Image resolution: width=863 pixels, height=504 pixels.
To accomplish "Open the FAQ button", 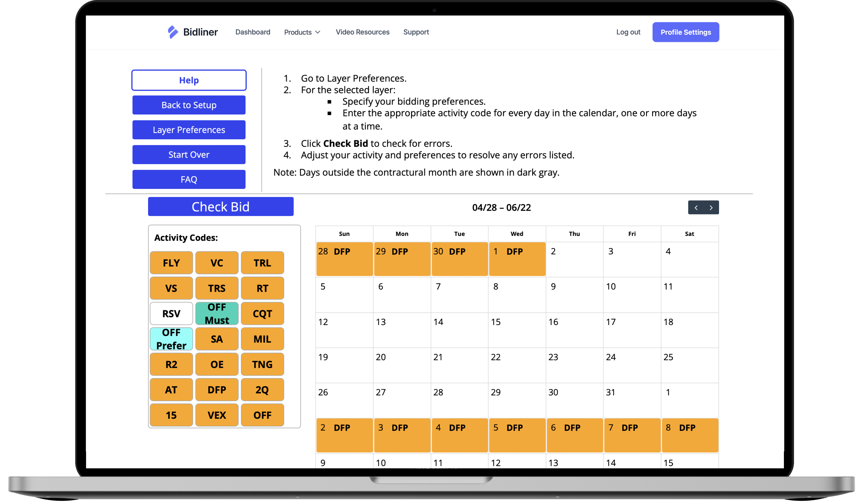I will (x=189, y=179).
